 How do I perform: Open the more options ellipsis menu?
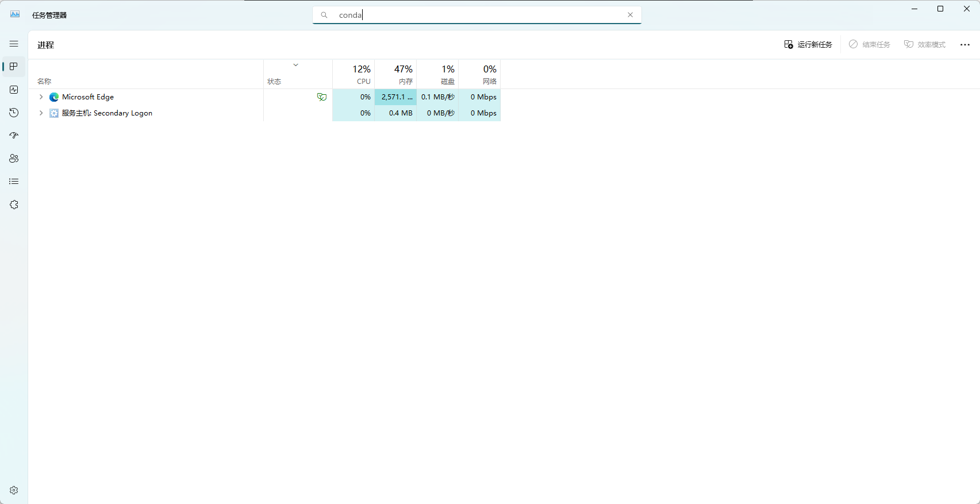pos(965,44)
